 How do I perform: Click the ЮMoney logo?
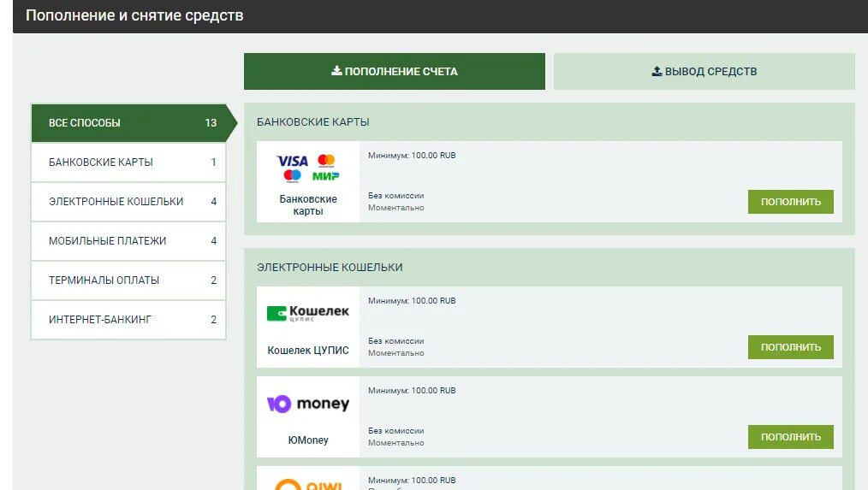308,404
